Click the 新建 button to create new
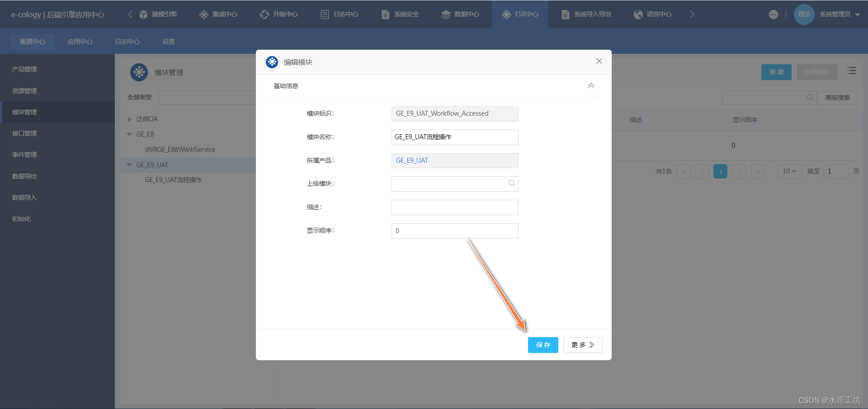The height and width of the screenshot is (409, 868). [x=776, y=72]
